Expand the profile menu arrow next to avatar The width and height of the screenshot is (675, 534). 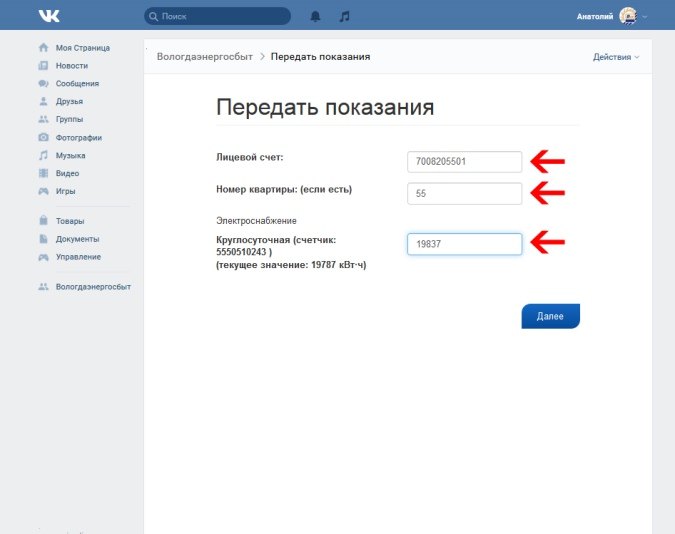[644, 17]
